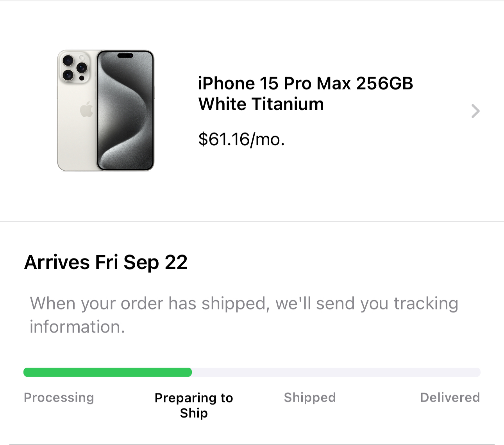504x445 pixels.
Task: Click the "Delivered" status step
Action: coord(450,397)
